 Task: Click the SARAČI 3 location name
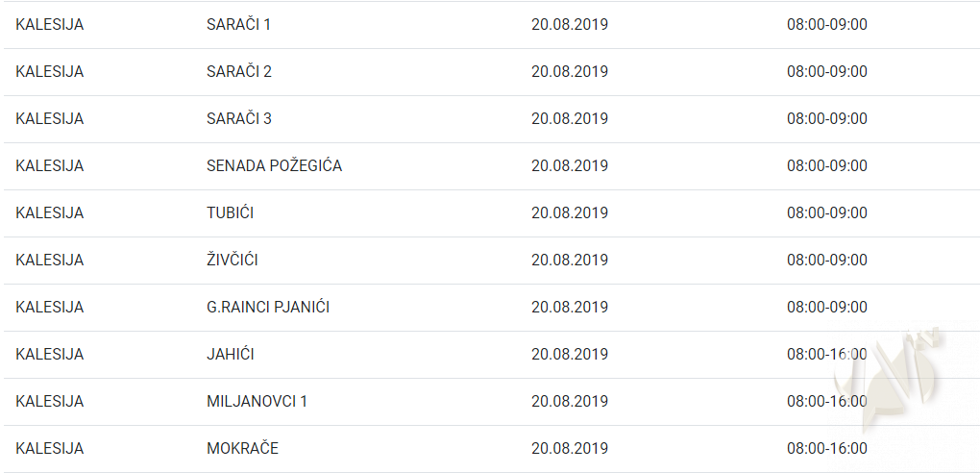239,118
